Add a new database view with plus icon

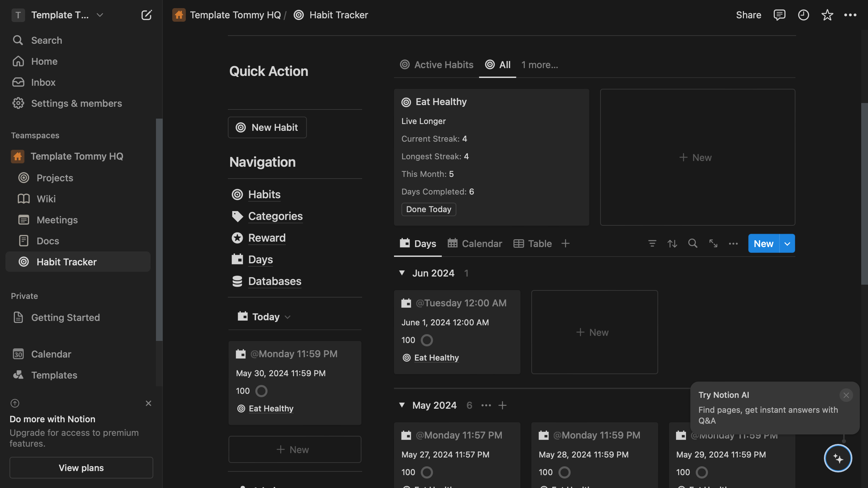tap(565, 243)
